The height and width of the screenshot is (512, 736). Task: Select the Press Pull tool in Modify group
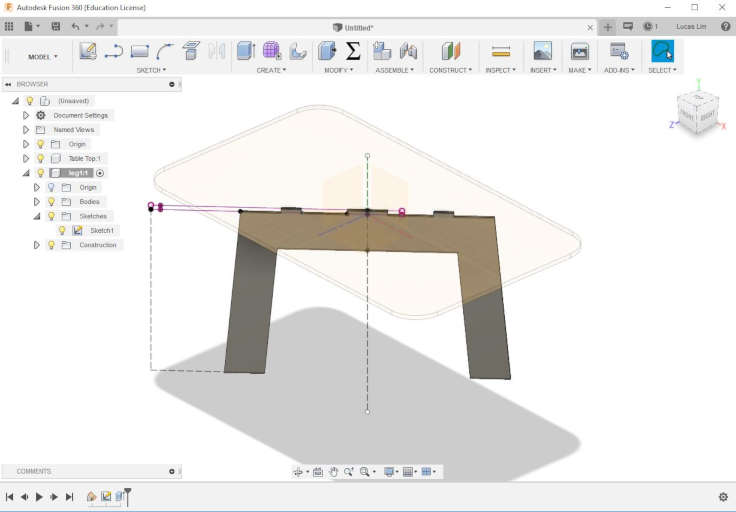click(327, 51)
